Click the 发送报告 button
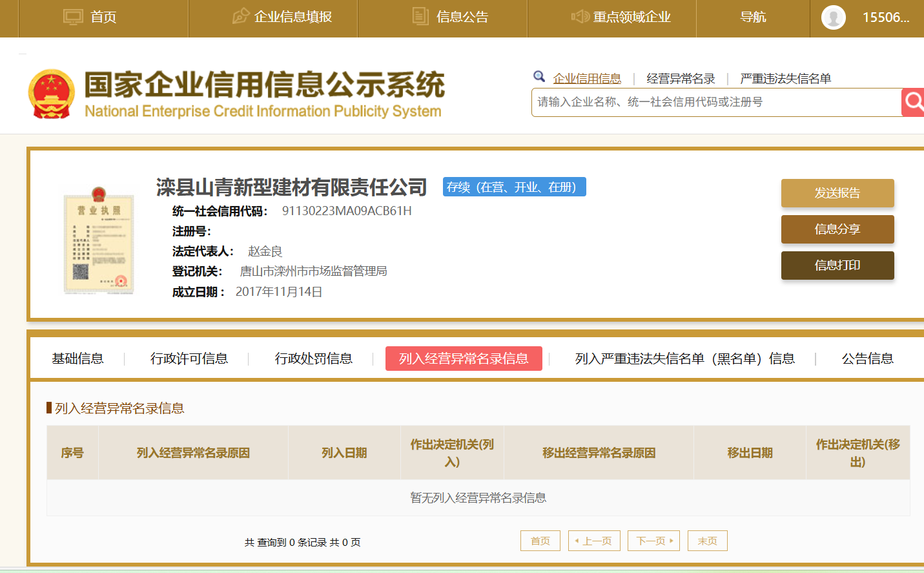 [x=837, y=193]
